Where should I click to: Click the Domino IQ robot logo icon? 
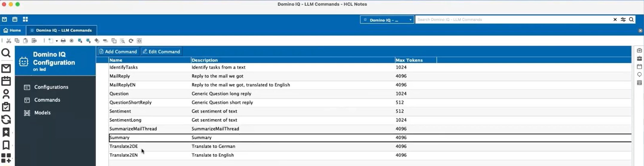click(24, 62)
